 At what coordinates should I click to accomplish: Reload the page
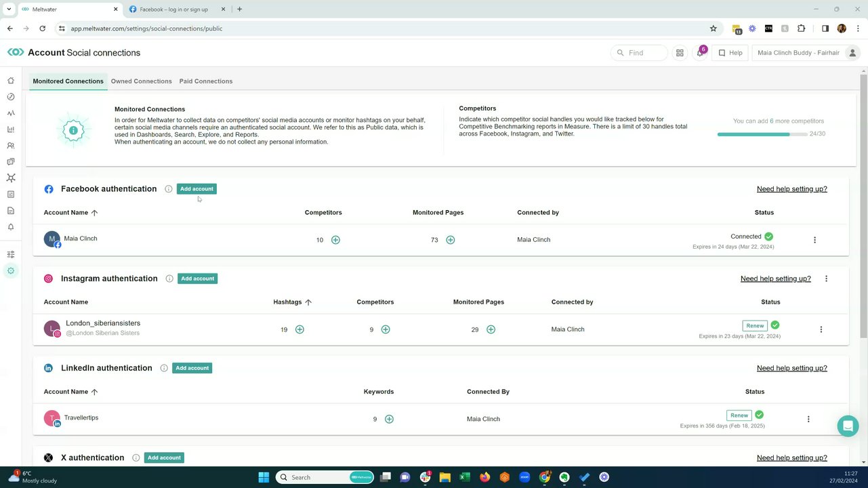pyautogui.click(x=43, y=28)
